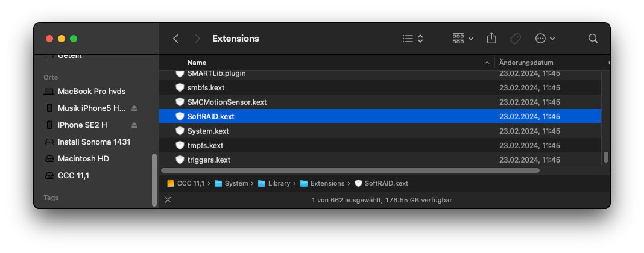
Task: Open the share menu icon
Action: click(491, 39)
